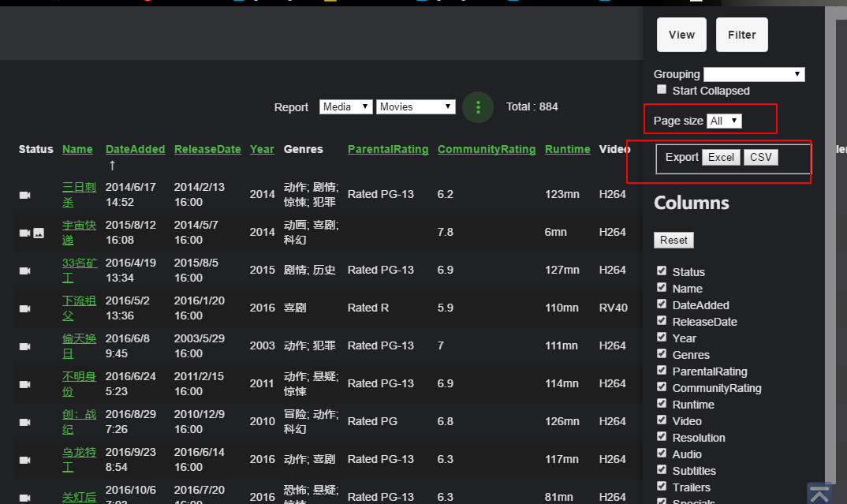Click the sort arrow under DateAdded
This screenshot has width=847, height=504.
click(112, 165)
